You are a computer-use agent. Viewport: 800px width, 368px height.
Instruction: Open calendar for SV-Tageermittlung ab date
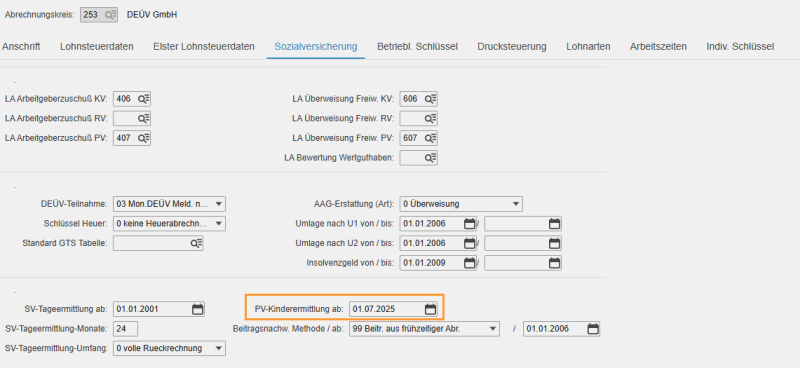click(x=198, y=309)
